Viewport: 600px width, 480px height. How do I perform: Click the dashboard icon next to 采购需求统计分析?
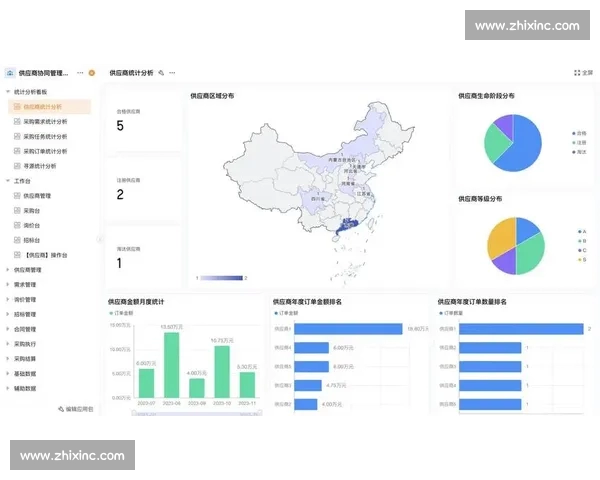[17, 121]
